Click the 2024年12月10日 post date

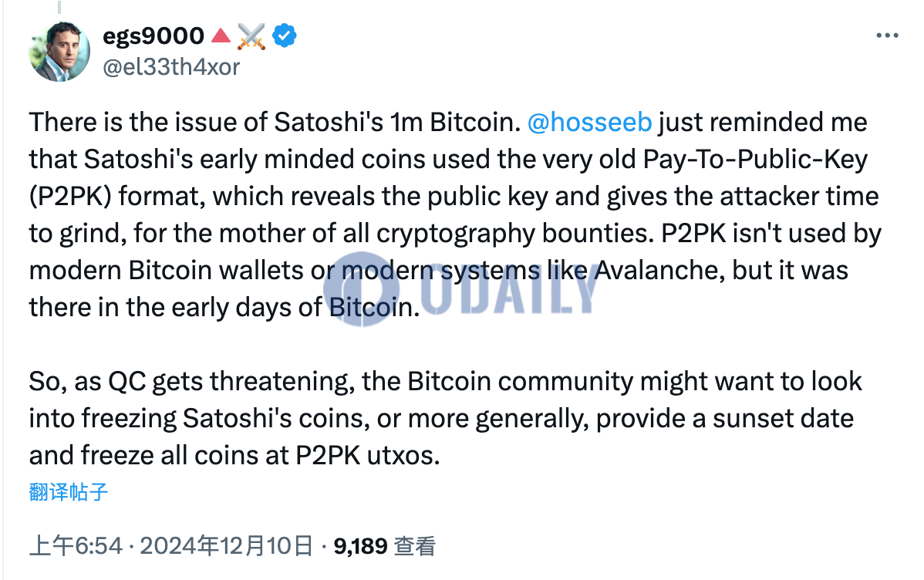pos(226,546)
